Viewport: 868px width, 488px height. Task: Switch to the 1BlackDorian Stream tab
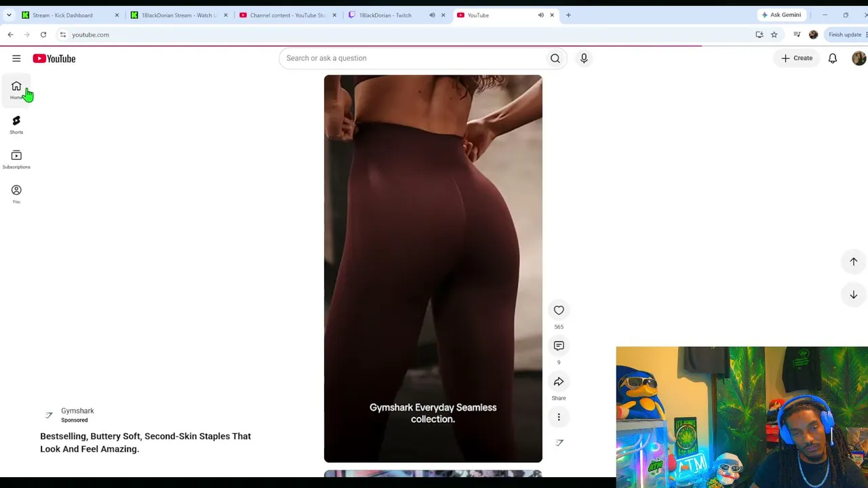pos(180,15)
